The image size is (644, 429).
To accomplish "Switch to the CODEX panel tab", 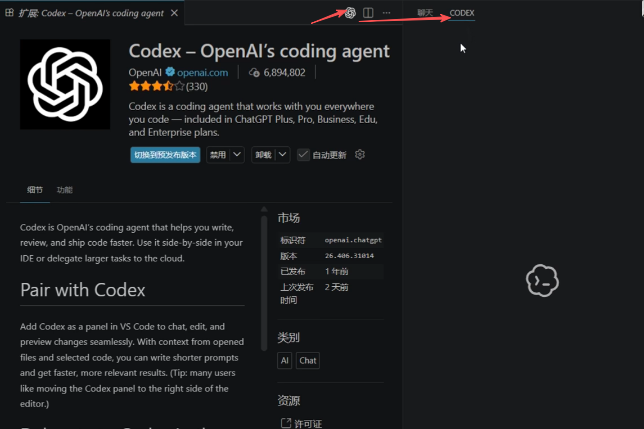I will click(x=462, y=13).
